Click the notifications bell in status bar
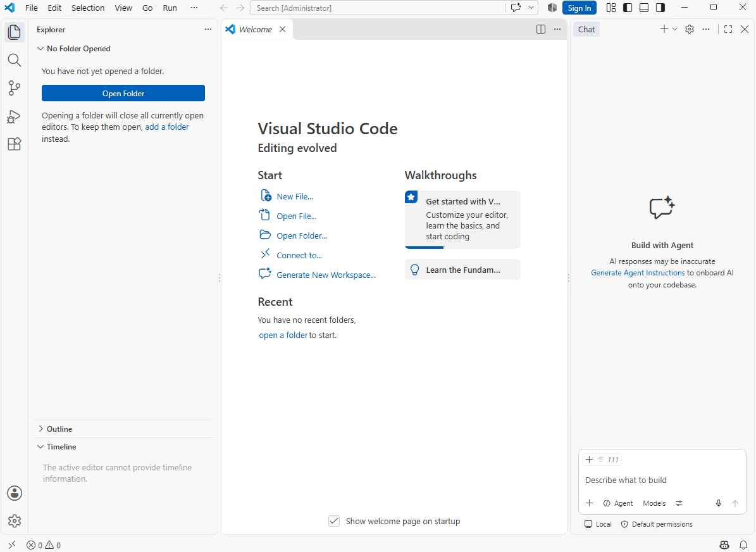This screenshot has width=756, height=552. click(x=743, y=545)
